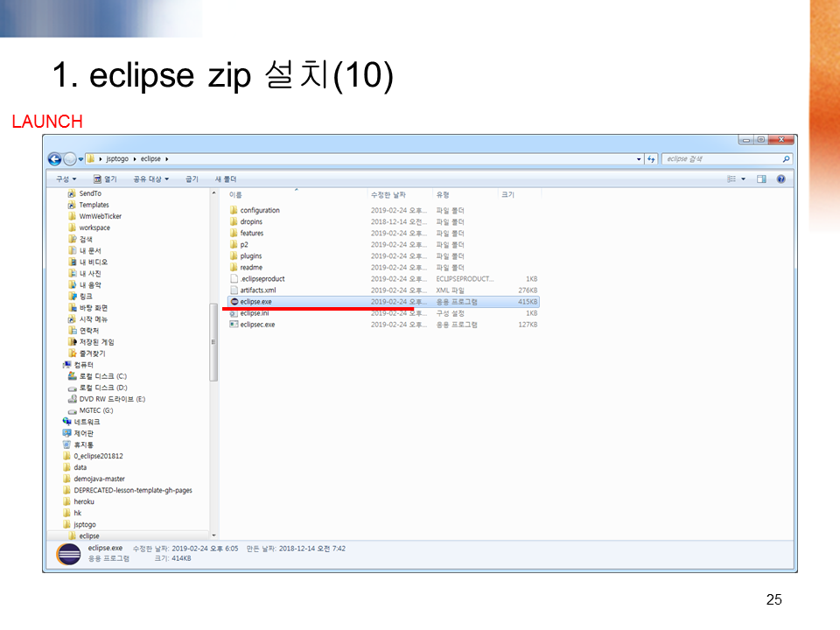Viewport: 840px width, 630px height.
Task: Click the jsptogo breadcrumb in address bar
Action: tap(117, 159)
